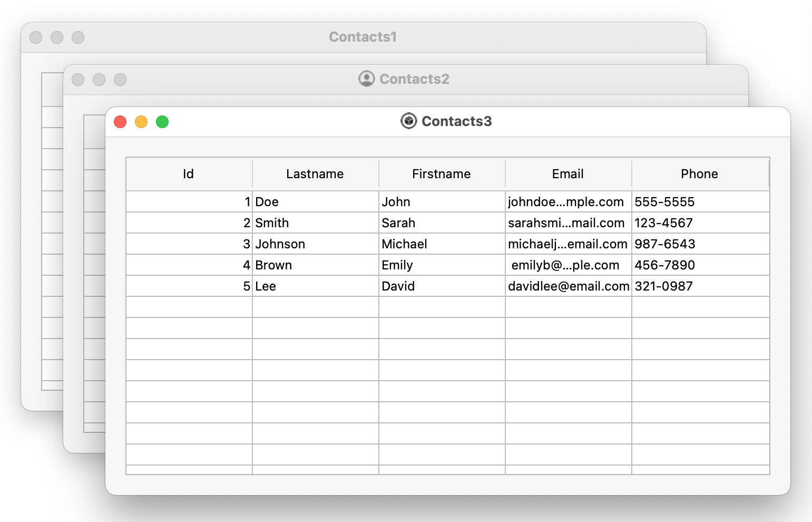Bring the Contacts1 window to front

click(x=363, y=37)
